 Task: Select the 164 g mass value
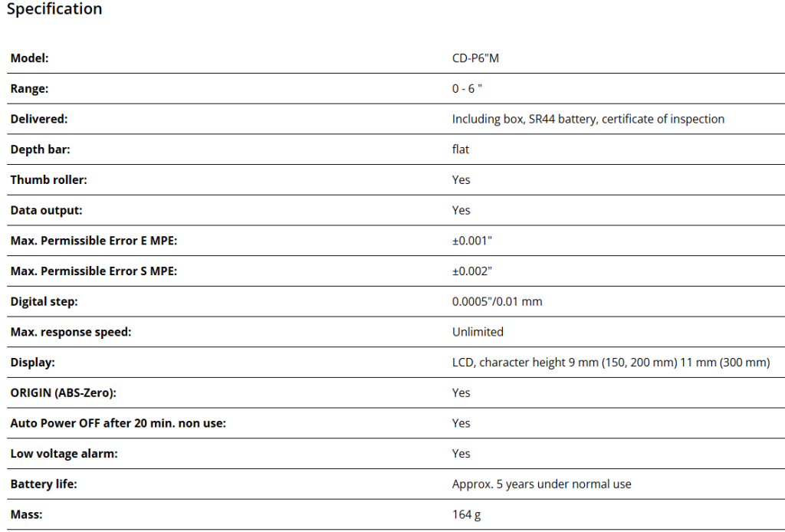(x=467, y=514)
